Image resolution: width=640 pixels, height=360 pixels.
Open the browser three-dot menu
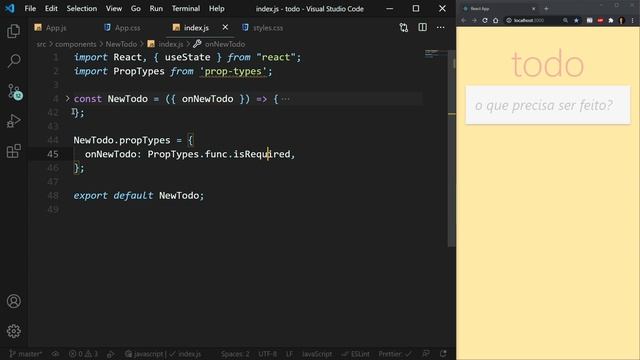pyautogui.click(x=633, y=20)
